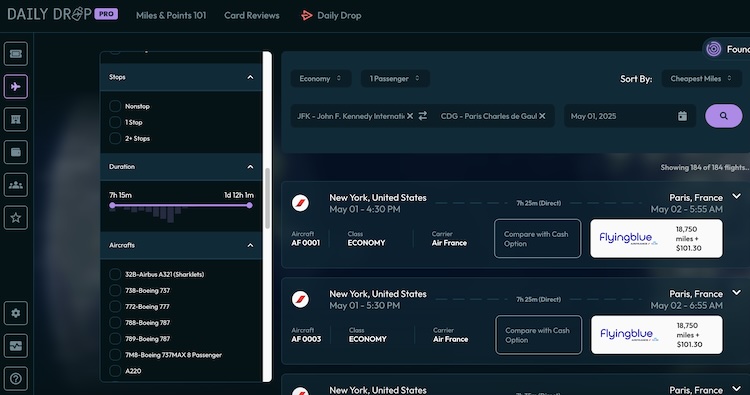Collapse the Duration filter section
Screen dimensions: 750x395
click(250, 167)
